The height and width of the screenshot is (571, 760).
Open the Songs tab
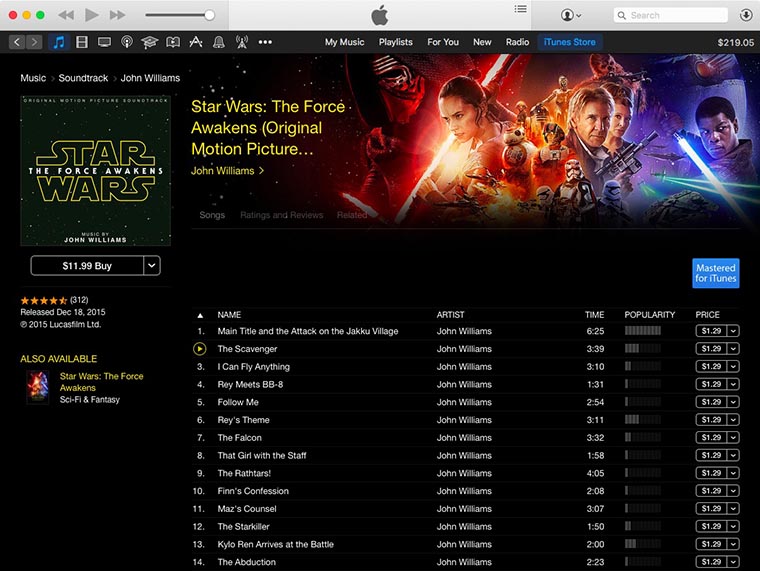tap(212, 215)
